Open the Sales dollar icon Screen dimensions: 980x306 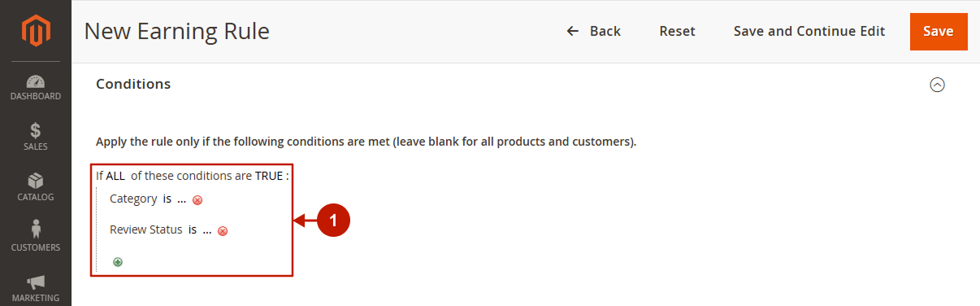click(x=35, y=131)
